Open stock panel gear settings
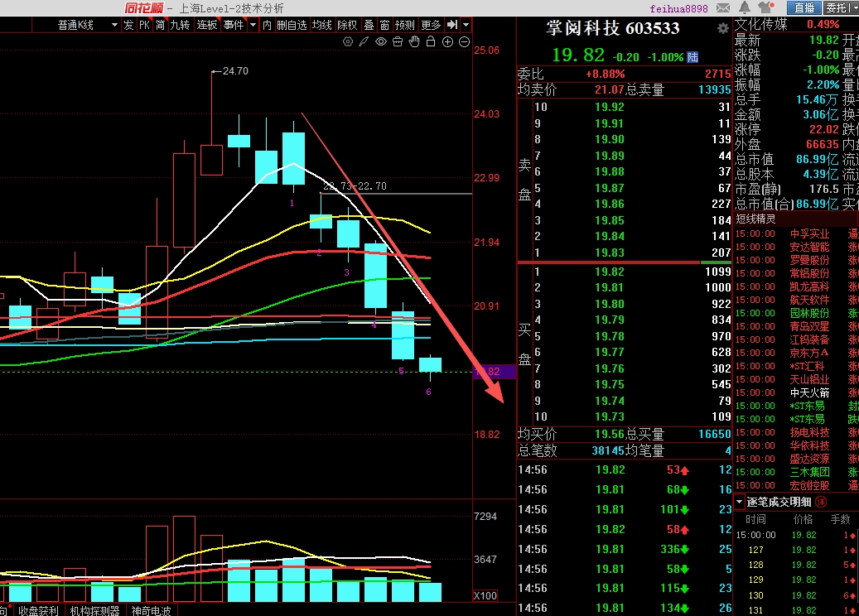 pyautogui.click(x=723, y=28)
